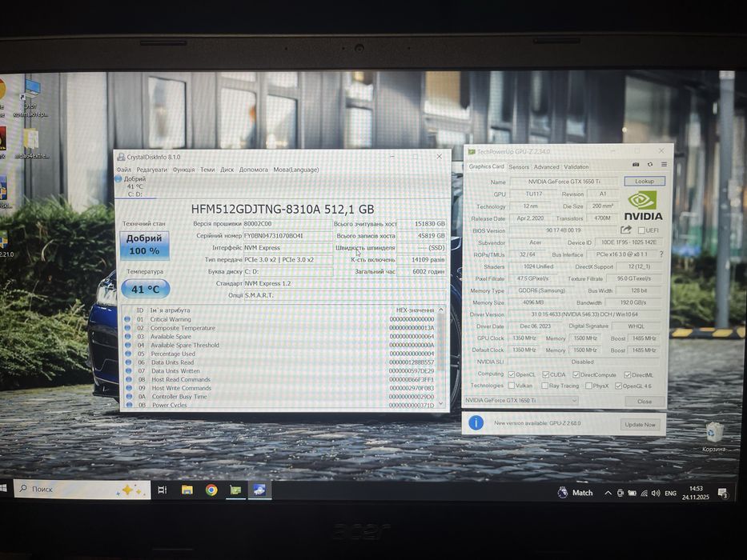Click Lookup button in GPU-Z

644,181
